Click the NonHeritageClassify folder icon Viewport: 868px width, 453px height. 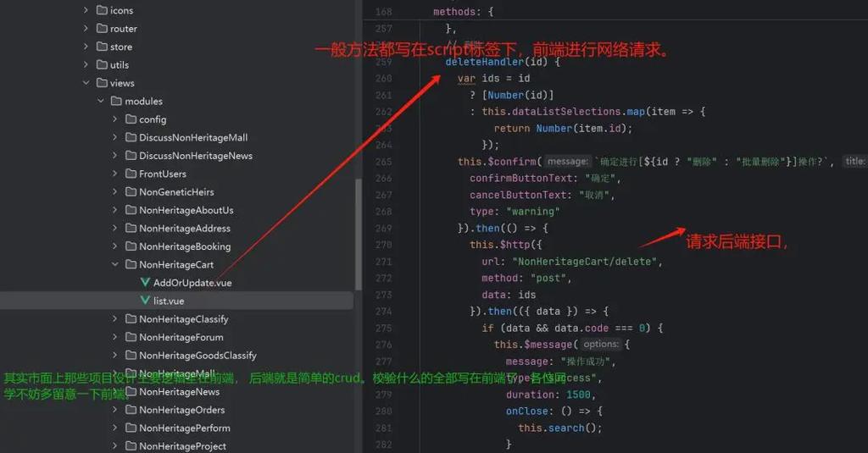[131, 319]
